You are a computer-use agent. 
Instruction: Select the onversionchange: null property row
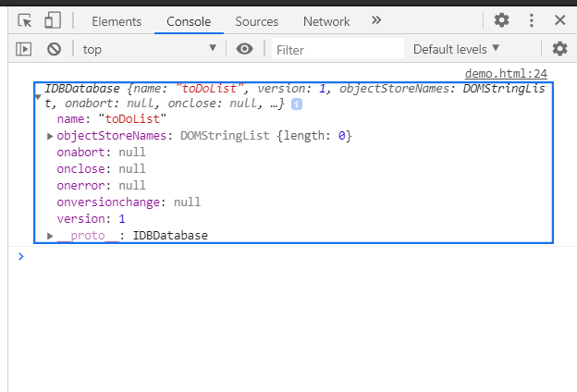tap(129, 202)
